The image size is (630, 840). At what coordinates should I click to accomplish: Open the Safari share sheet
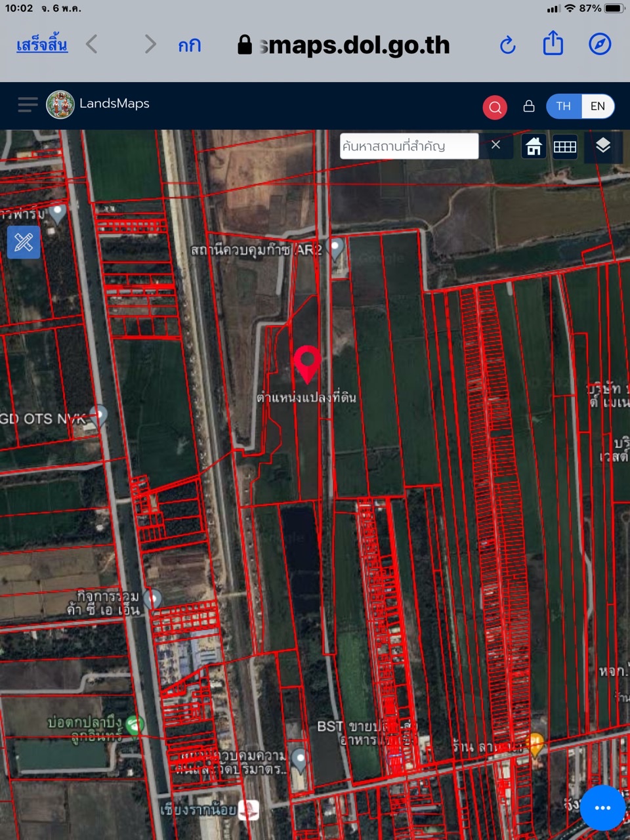click(553, 44)
